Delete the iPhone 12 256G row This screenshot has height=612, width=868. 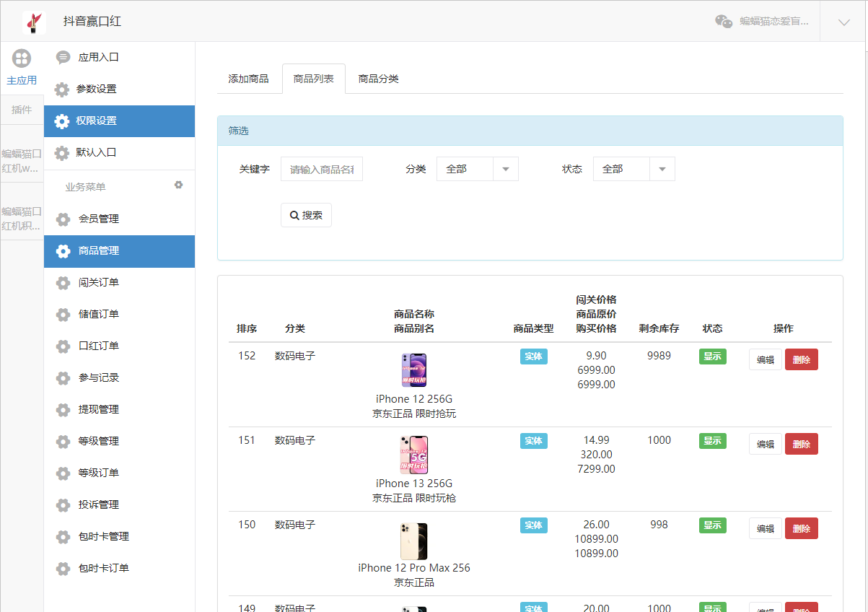802,359
